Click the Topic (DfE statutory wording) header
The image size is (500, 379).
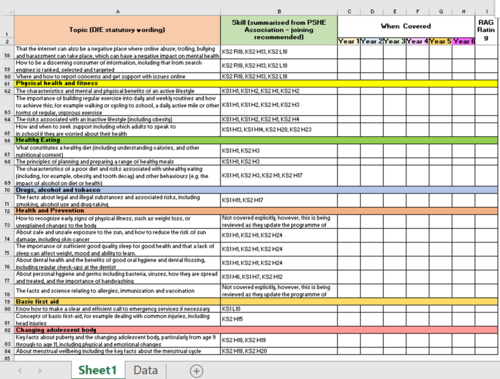117,30
